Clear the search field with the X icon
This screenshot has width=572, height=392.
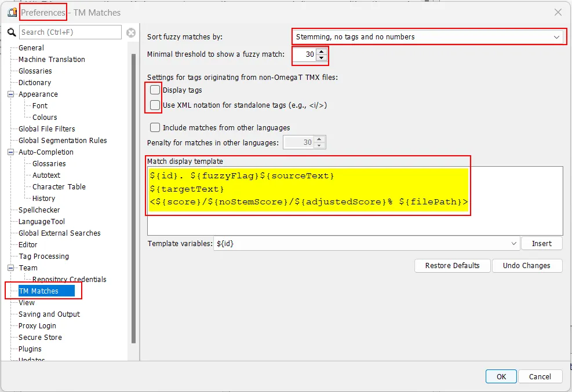[131, 32]
